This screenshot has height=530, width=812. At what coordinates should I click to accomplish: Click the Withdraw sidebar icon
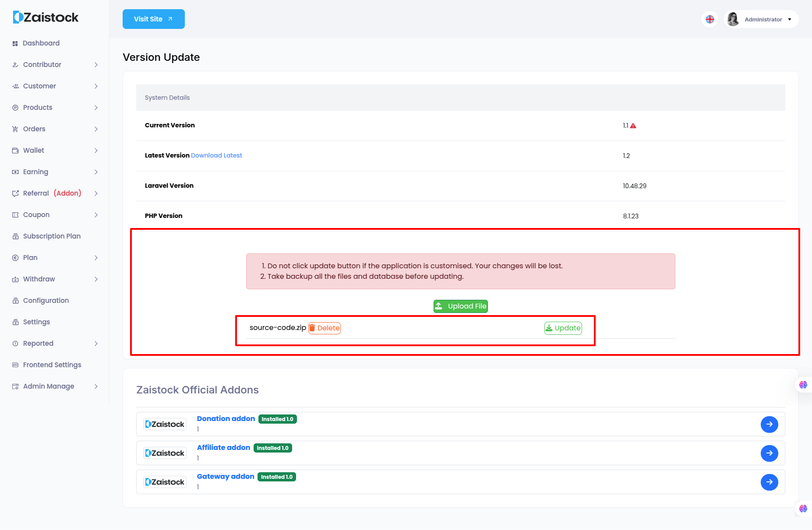pos(15,279)
